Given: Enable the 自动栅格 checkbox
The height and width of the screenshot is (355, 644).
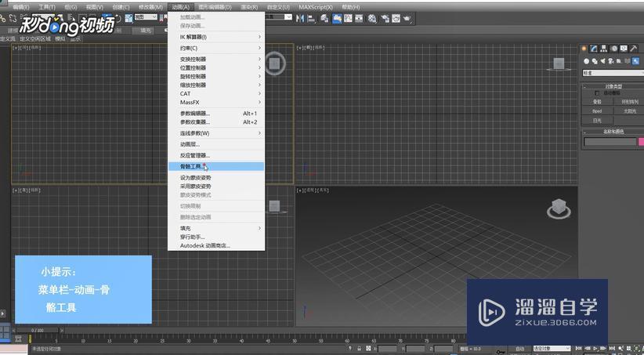Looking at the screenshot, I should tap(597, 92).
